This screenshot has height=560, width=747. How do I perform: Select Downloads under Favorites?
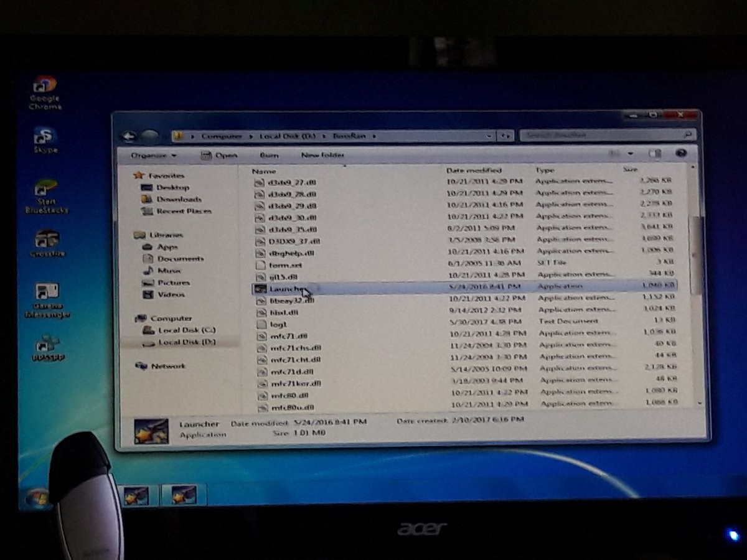[x=172, y=199]
